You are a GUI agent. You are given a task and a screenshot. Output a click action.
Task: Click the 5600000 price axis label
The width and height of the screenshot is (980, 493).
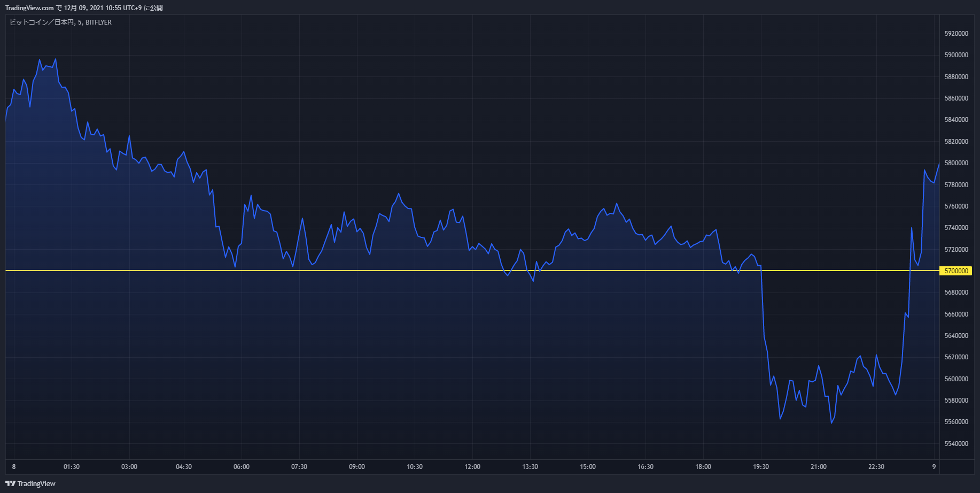click(x=956, y=379)
